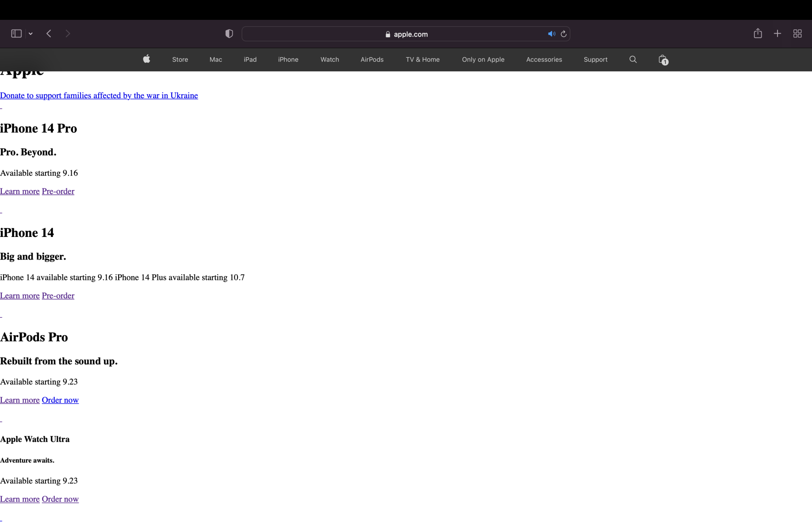Reload the apple.com page
This screenshot has height=527, width=812.
tap(564, 34)
